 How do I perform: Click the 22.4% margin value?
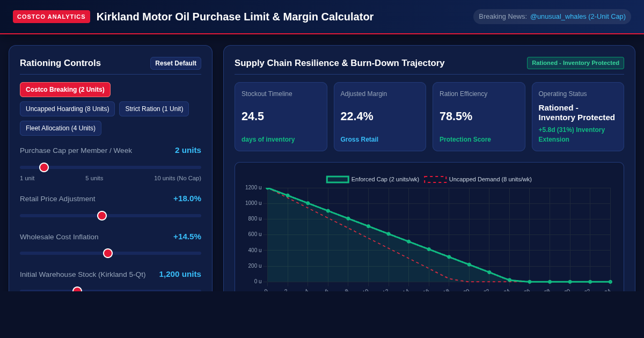(x=357, y=116)
